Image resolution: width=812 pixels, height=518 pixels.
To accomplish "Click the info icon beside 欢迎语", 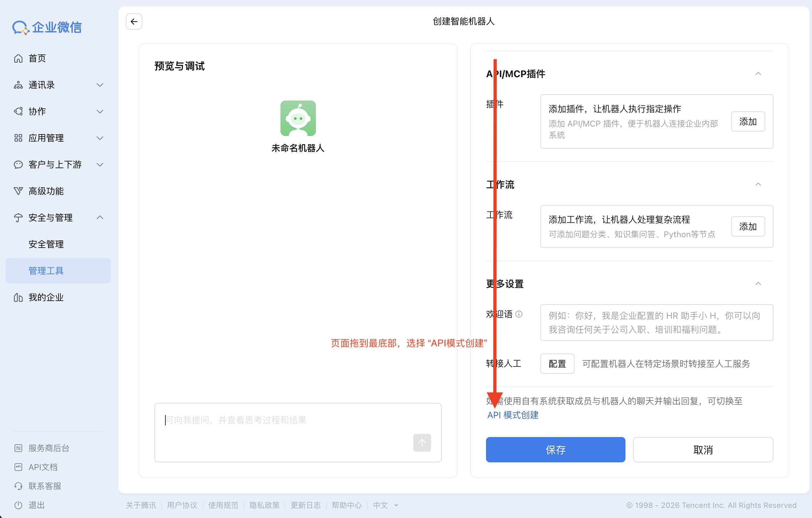I will click(x=519, y=314).
